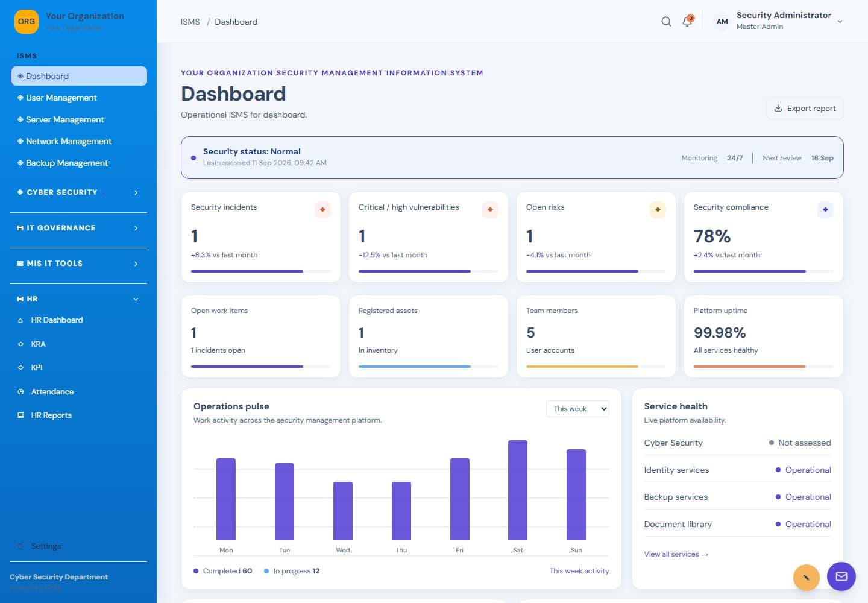This screenshot has width=868, height=603.
Task: Expand the IT GOVERNANCE section
Action: point(78,228)
